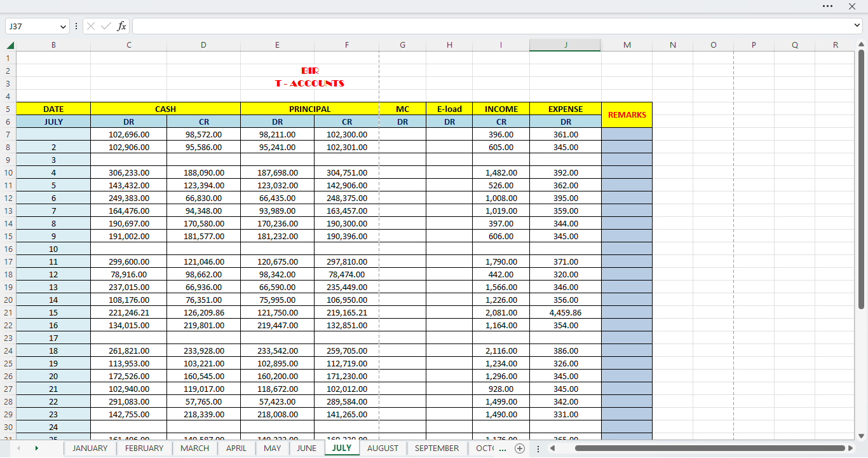The height and width of the screenshot is (458, 868).
Task: Click the JULY cell under DATE
Action: [53, 121]
